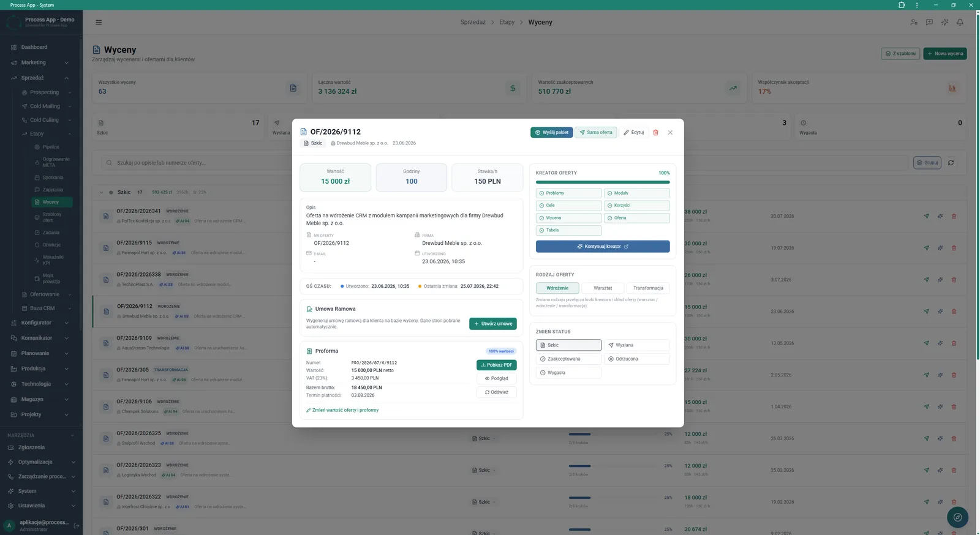Click the document icon of row OF/2026/2026341
The width and height of the screenshot is (980, 535).
[x=105, y=216]
